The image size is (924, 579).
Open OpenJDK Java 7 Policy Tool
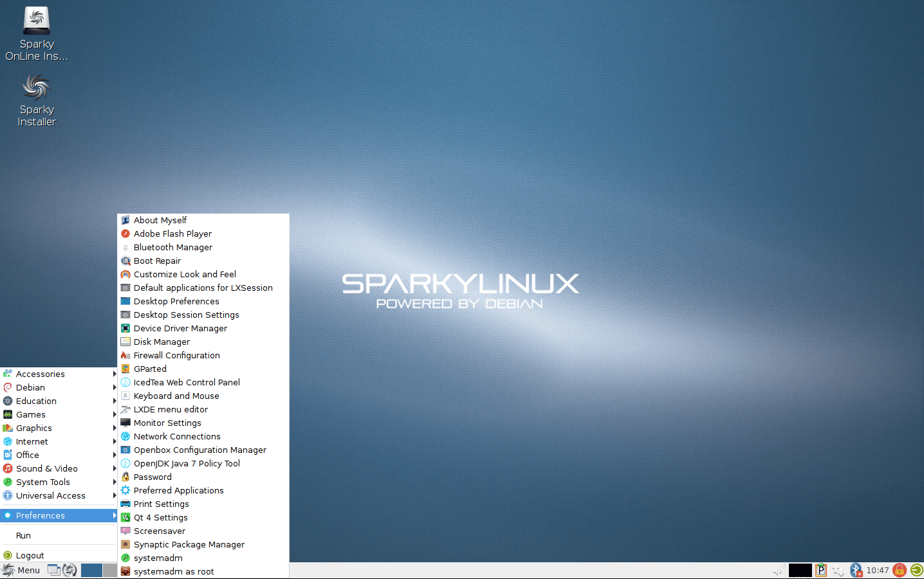[x=203, y=463]
